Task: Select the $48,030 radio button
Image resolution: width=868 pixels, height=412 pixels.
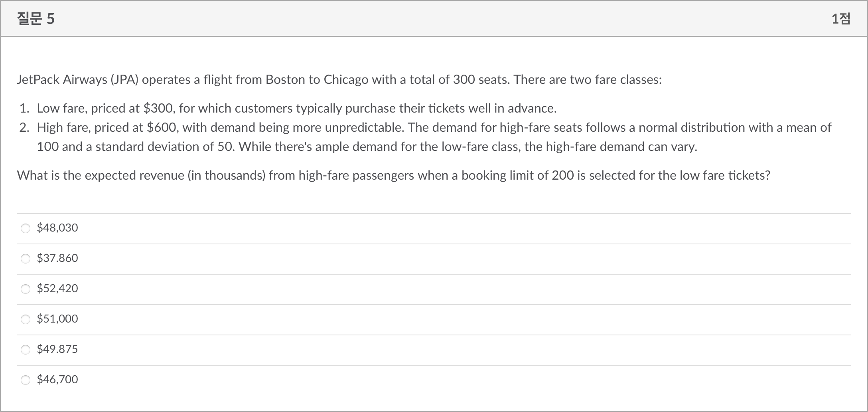Action: pyautogui.click(x=26, y=228)
